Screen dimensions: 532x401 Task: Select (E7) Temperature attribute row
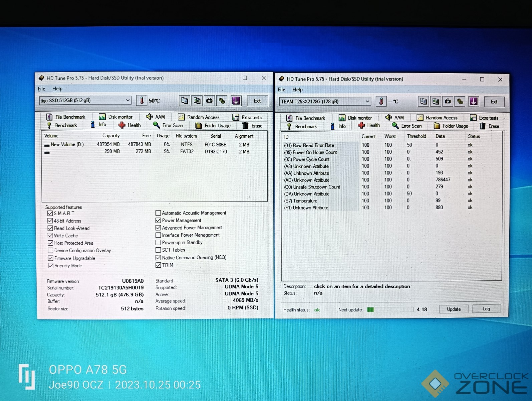390,200
